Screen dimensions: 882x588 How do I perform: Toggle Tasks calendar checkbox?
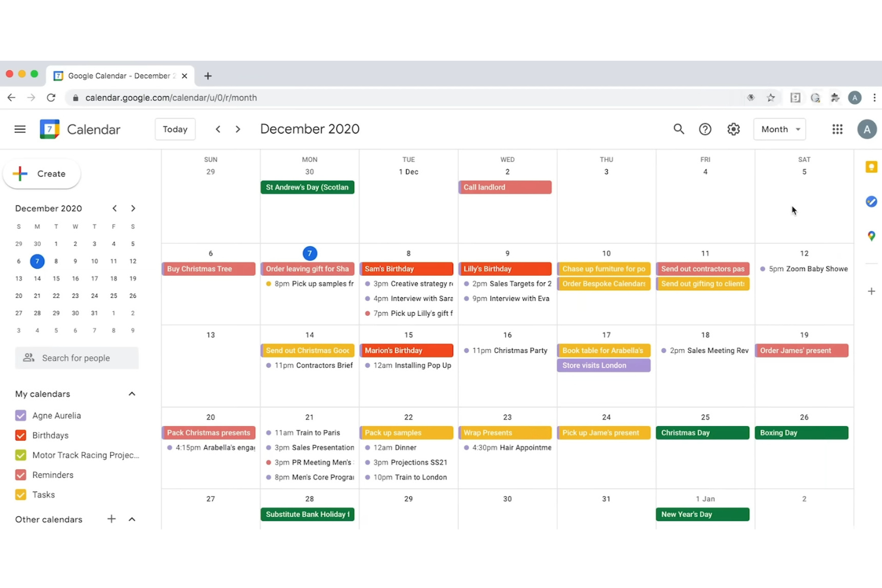21,494
